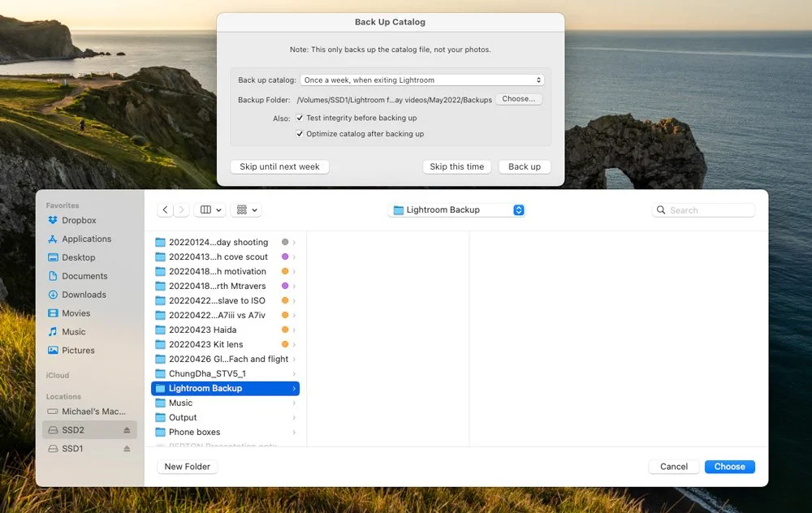Select the 20220418...rth Mtravers folder
The width and height of the screenshot is (812, 513).
(225, 286)
